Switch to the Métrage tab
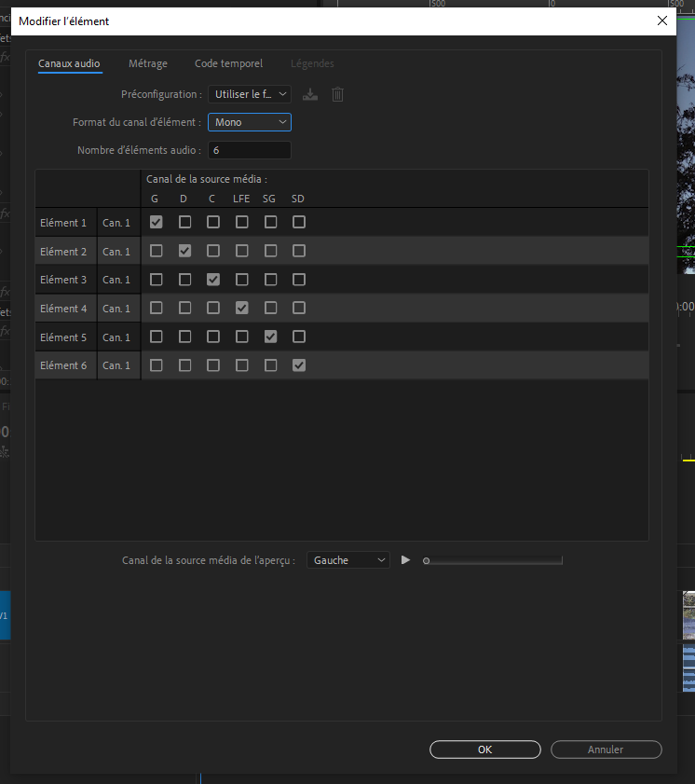The height and width of the screenshot is (784, 695). coord(148,63)
